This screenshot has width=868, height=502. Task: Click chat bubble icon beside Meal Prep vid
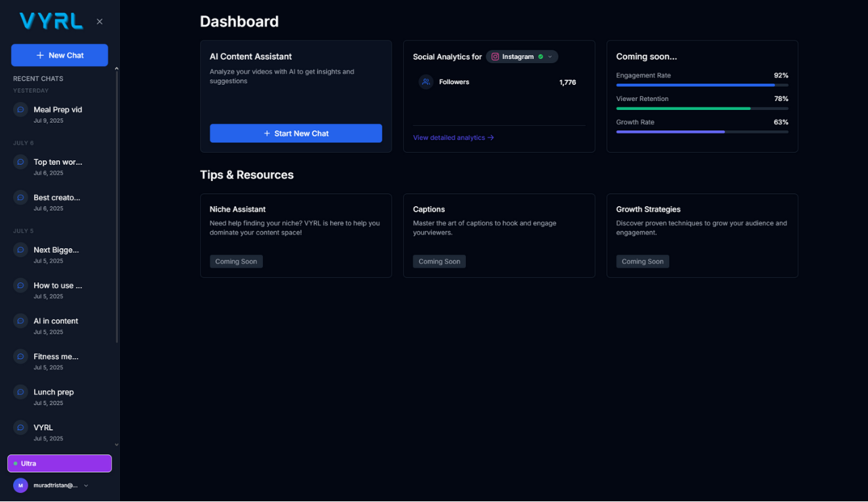(x=20, y=110)
